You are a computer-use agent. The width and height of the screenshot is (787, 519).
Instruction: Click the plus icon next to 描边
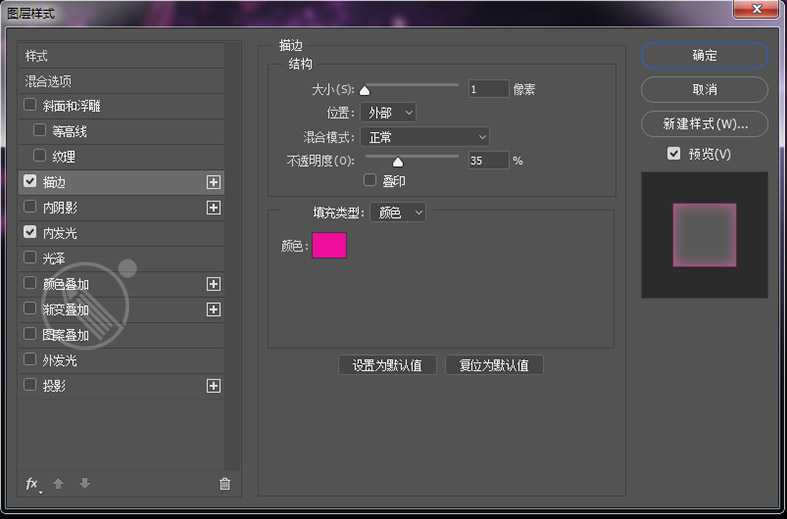(x=213, y=182)
